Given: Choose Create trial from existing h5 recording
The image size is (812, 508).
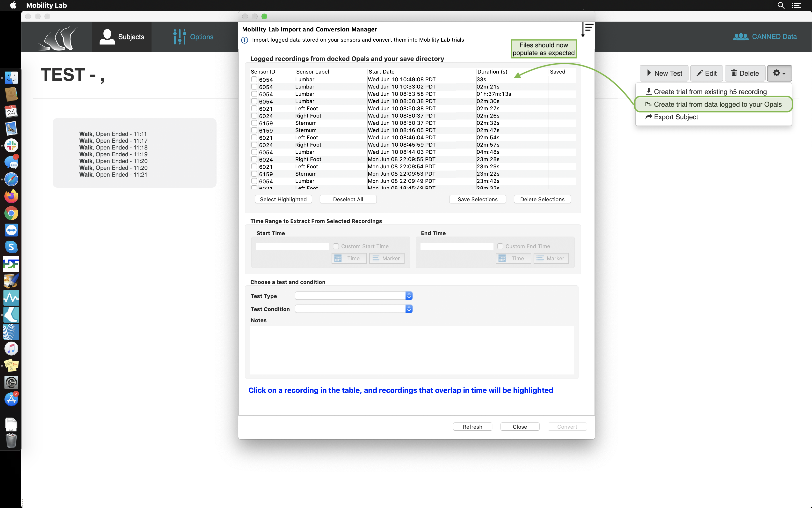Looking at the screenshot, I should [706, 92].
